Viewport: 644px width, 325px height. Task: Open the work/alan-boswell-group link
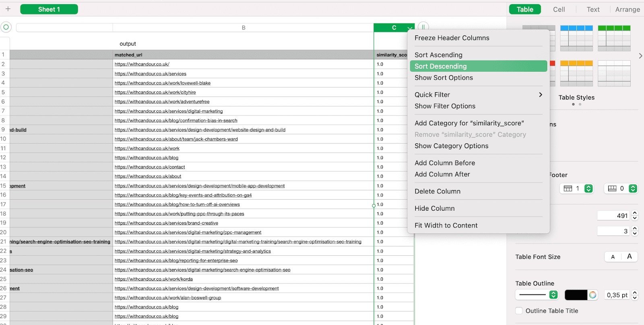click(168, 298)
